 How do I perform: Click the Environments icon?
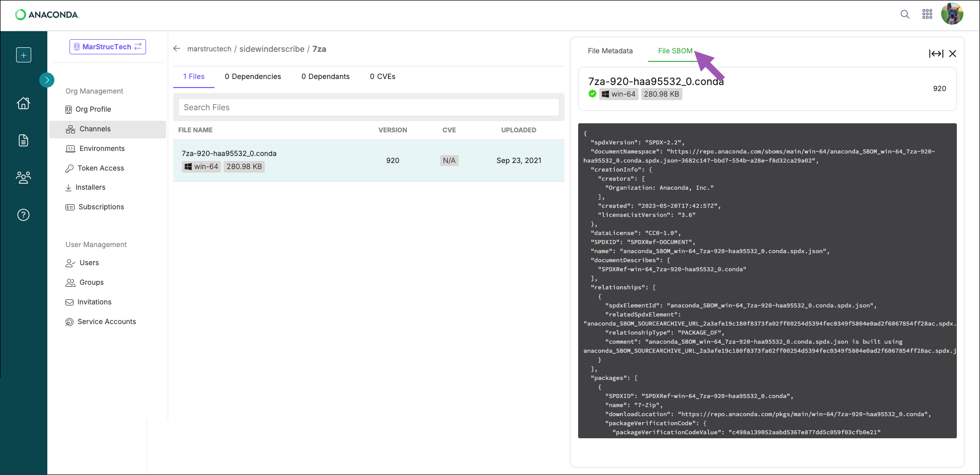point(71,148)
